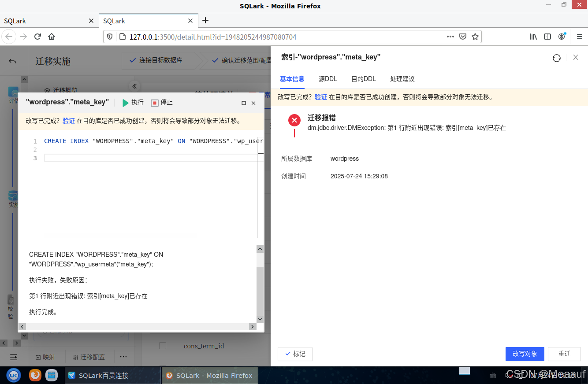Click the shield tracking protection icon
This screenshot has width=588, height=384.
click(110, 37)
